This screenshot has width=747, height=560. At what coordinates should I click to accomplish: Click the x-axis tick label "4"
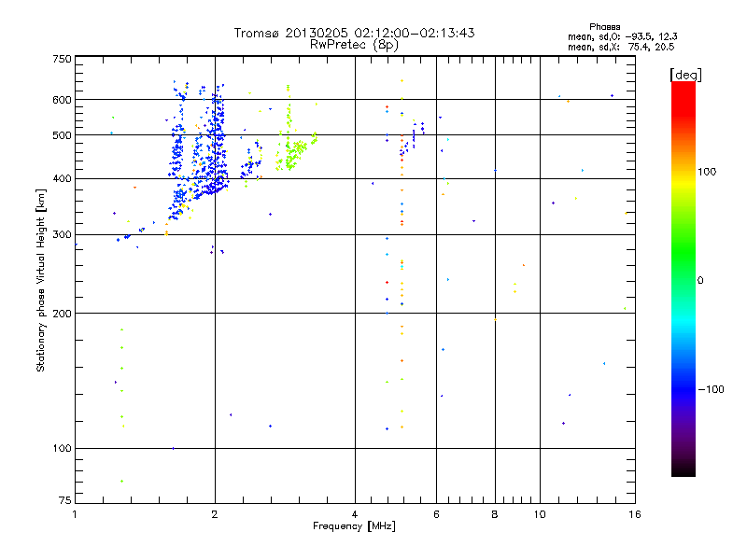coord(355,514)
